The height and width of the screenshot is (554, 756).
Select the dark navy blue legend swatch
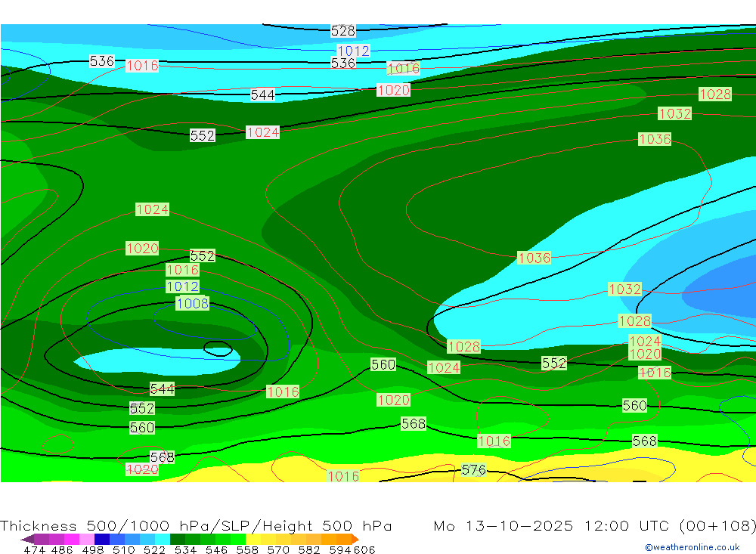coord(102,539)
